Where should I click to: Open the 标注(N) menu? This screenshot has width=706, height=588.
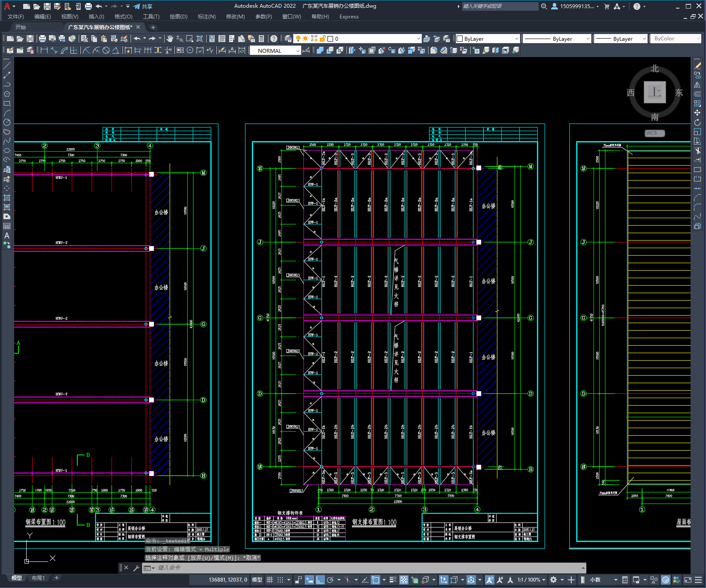[206, 17]
